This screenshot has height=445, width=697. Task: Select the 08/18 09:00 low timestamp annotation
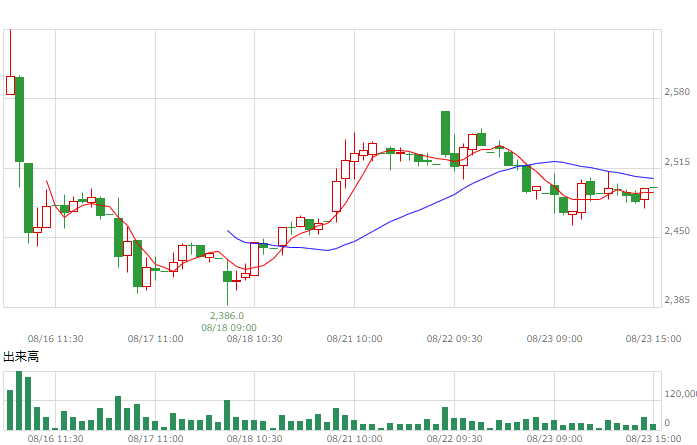click(x=229, y=328)
